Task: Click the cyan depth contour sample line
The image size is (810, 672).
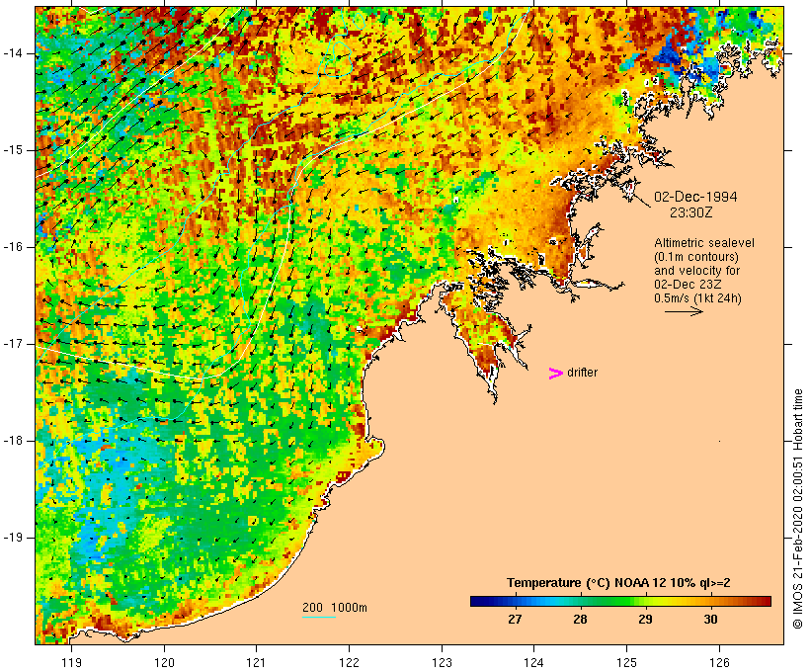Action: tap(319, 617)
